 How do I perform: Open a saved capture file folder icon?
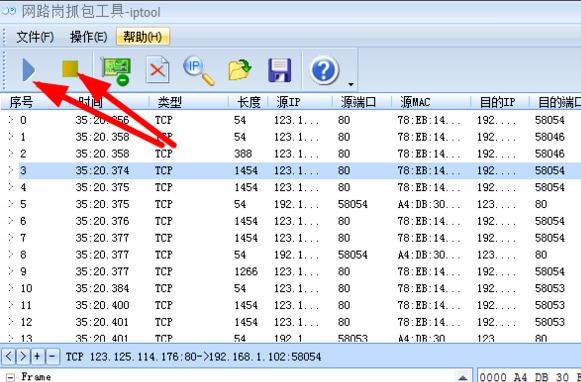click(240, 70)
